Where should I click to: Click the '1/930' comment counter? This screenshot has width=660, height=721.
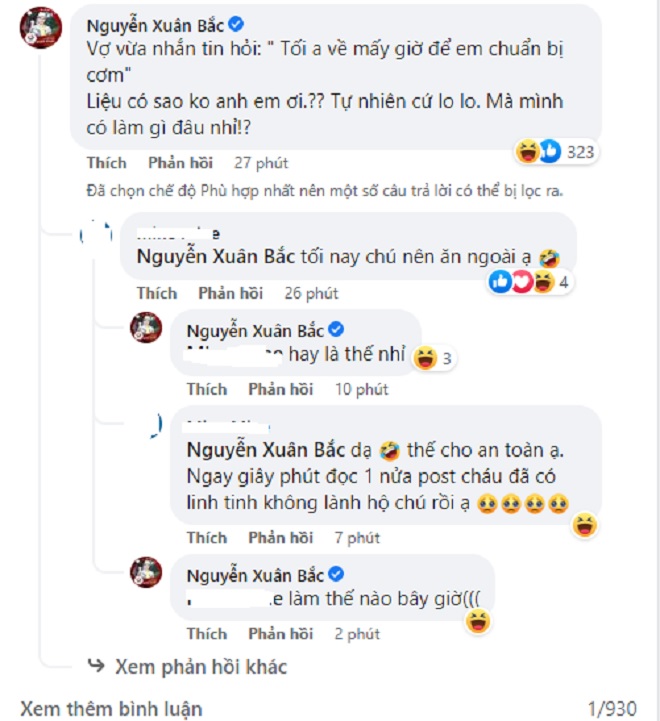coord(611,709)
